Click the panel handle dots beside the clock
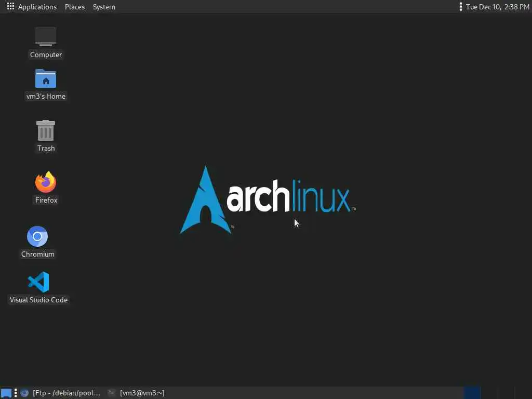532x399 pixels. tap(460, 7)
